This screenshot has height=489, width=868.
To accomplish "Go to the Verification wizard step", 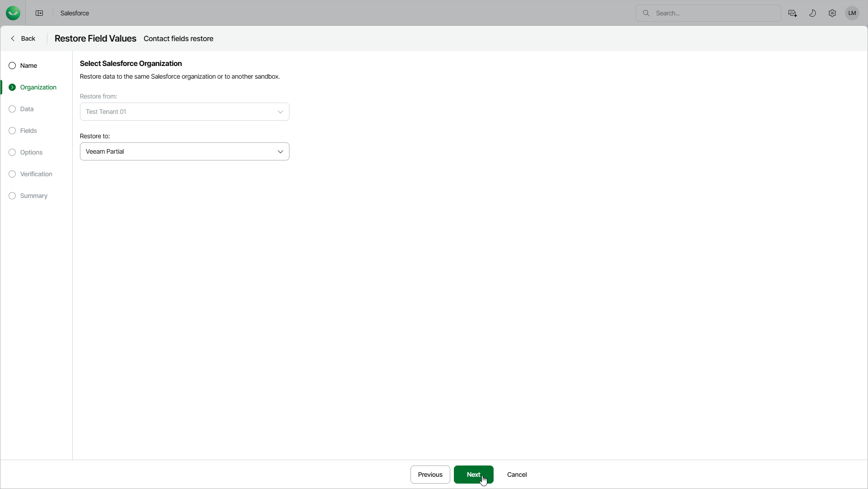I will [36, 174].
